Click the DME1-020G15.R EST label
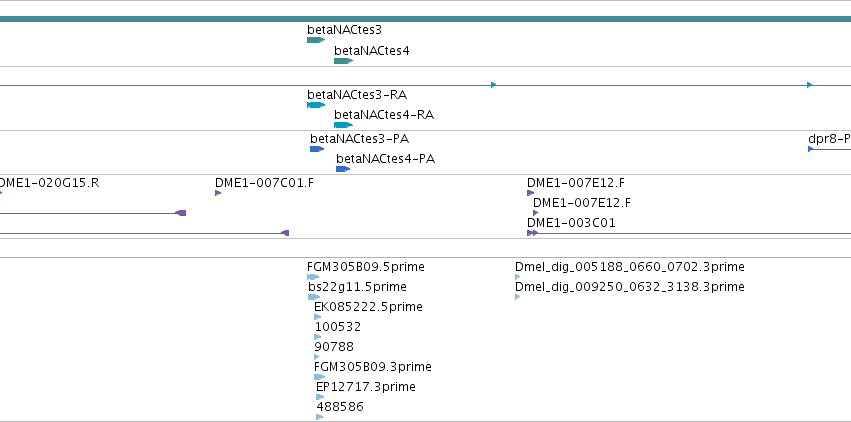The width and height of the screenshot is (851, 422). (49, 183)
